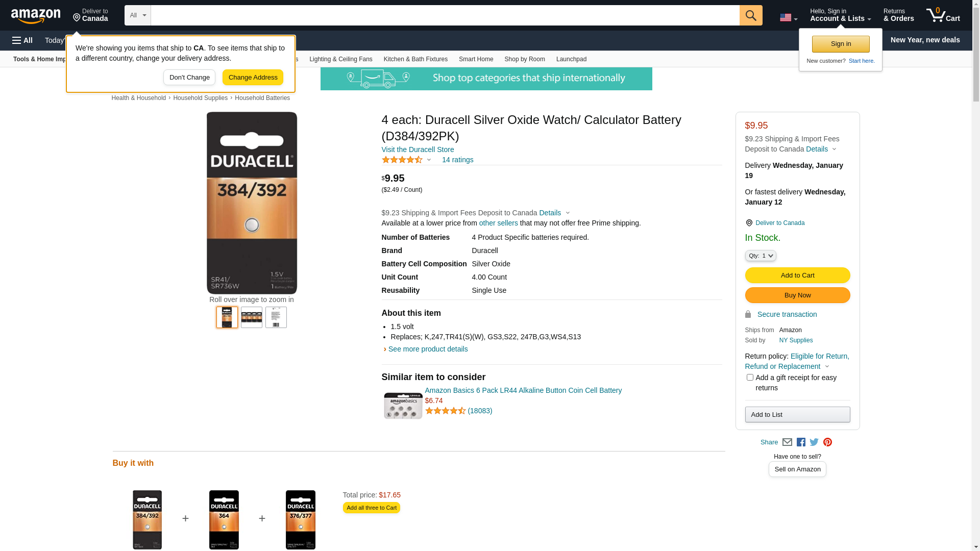Open the US flag language selector
The height and width of the screenshot is (551, 980).
pos(788,18)
